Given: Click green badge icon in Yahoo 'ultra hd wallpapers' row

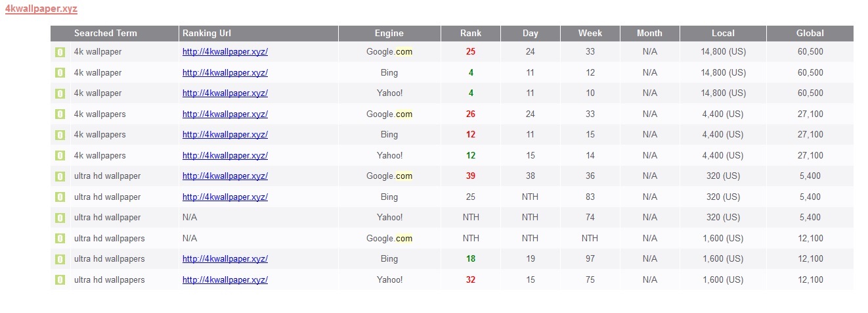Looking at the screenshot, I should coord(60,280).
